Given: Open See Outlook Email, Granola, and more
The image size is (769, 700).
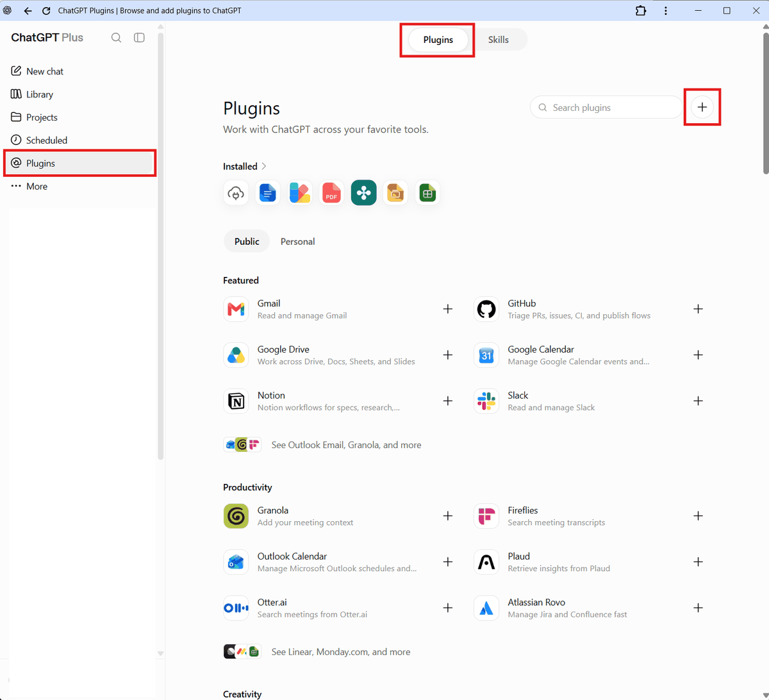Looking at the screenshot, I should pyautogui.click(x=322, y=445).
